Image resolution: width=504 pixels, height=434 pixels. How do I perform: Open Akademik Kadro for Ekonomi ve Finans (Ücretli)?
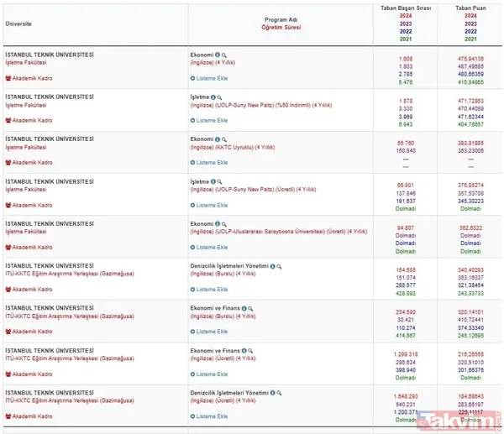tap(29, 374)
